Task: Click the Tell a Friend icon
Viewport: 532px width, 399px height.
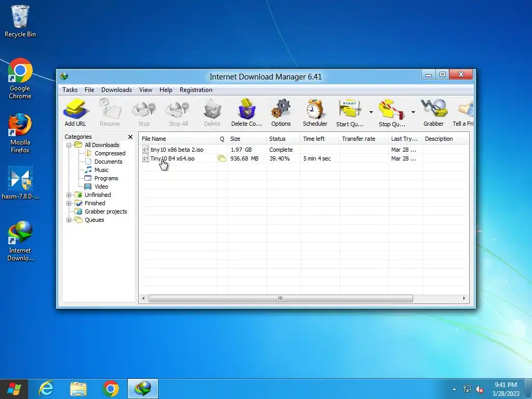Action: tap(463, 112)
